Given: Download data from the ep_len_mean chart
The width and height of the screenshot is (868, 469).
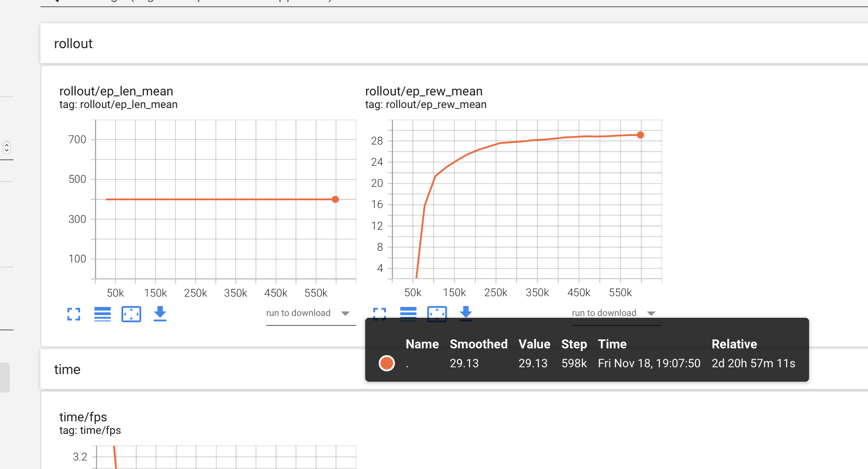Looking at the screenshot, I should pos(160,314).
